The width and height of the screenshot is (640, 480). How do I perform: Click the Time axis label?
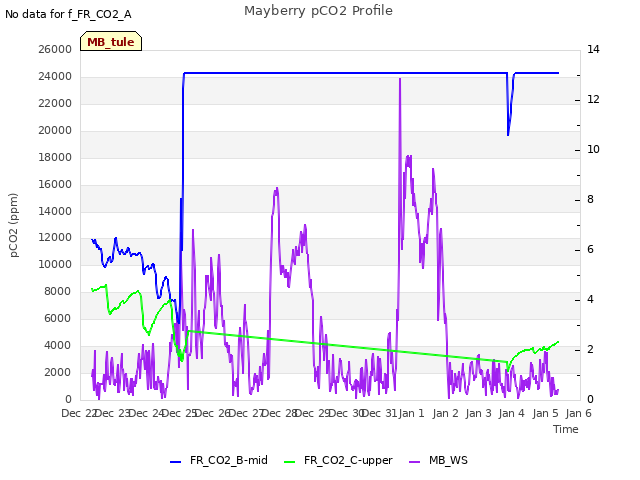[566, 429]
